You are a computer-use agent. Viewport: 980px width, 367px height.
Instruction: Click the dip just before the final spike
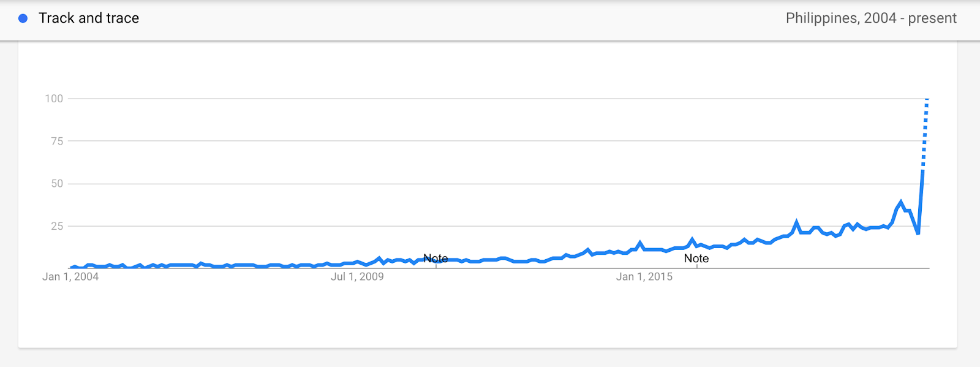pos(918,233)
